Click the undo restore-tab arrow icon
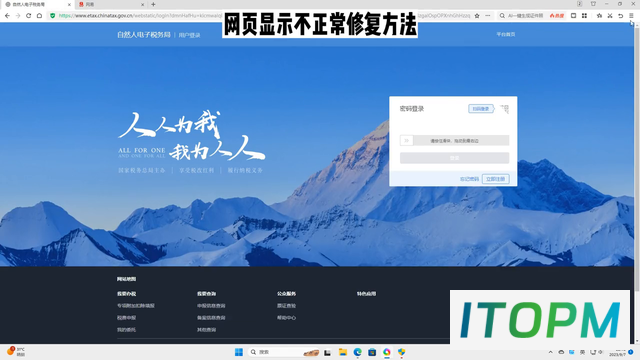Viewport: 640px width, 360px height. click(x=620, y=16)
